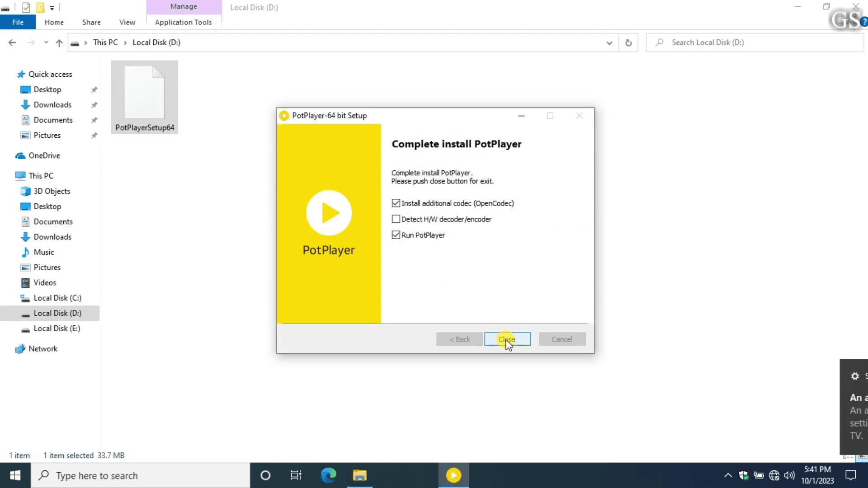868x488 pixels.
Task: Click the Close button in PotPlayer Setup
Action: click(507, 339)
